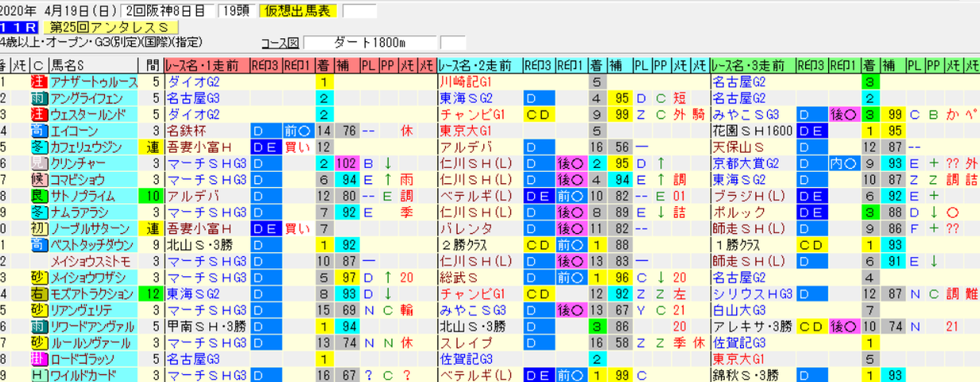Viewport: 980px width, 382px height.
Task: Select horse name サトノプライム
Action: [x=82, y=196]
